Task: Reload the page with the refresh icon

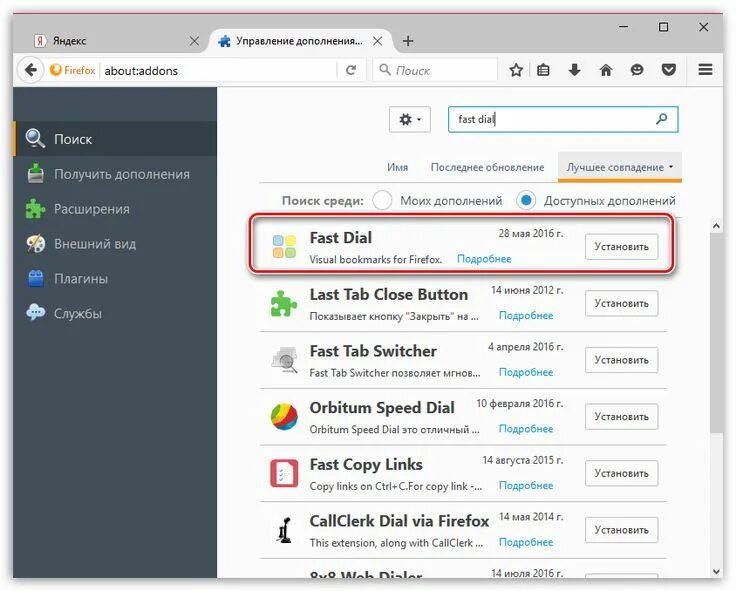Action: pyautogui.click(x=351, y=70)
